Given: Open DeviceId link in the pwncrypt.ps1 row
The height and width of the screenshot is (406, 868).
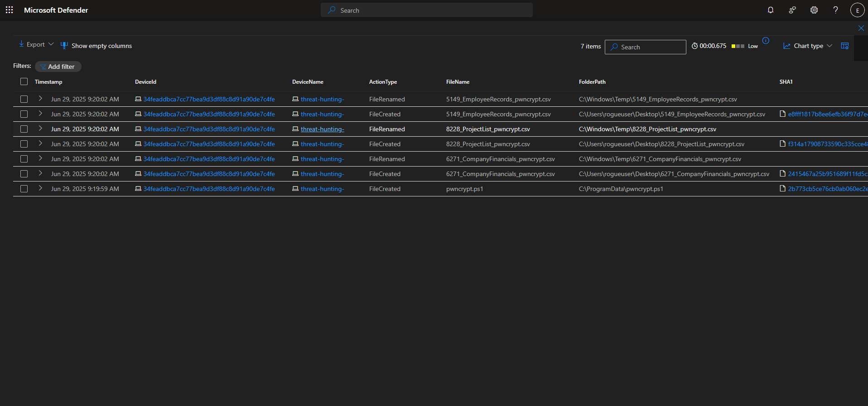Looking at the screenshot, I should [x=209, y=189].
